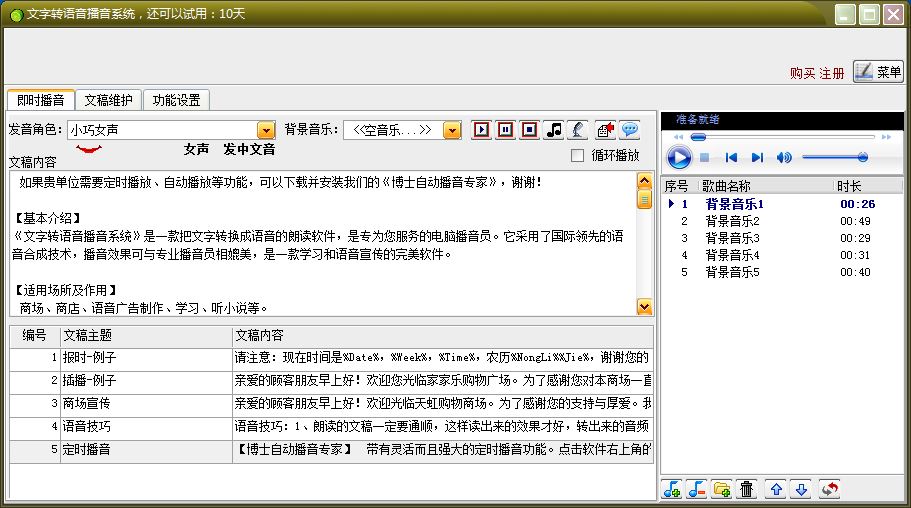Click the red lips voice icon

pyautogui.click(x=89, y=149)
